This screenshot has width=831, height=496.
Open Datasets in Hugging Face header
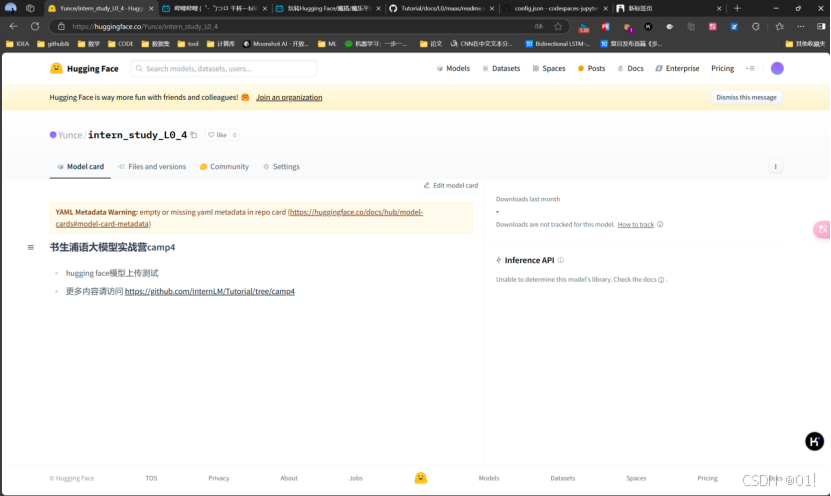(x=501, y=68)
